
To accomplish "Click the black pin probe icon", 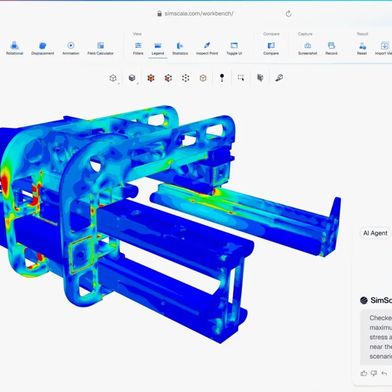I will tap(222, 78).
